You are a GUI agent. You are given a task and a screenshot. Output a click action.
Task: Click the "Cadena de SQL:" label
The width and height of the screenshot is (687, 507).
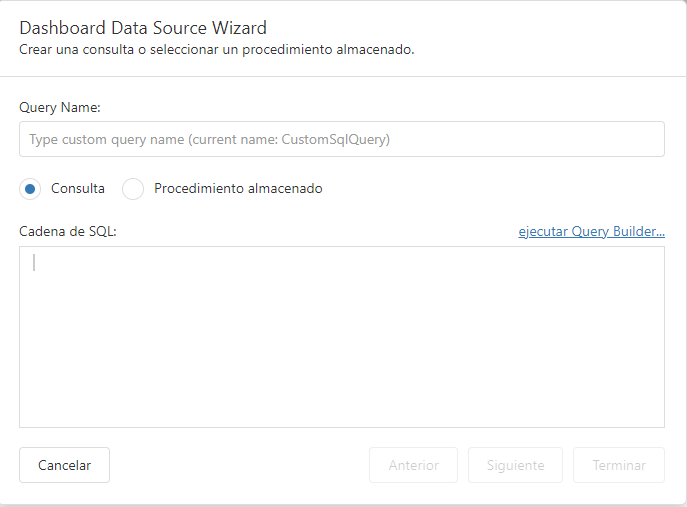(68, 232)
